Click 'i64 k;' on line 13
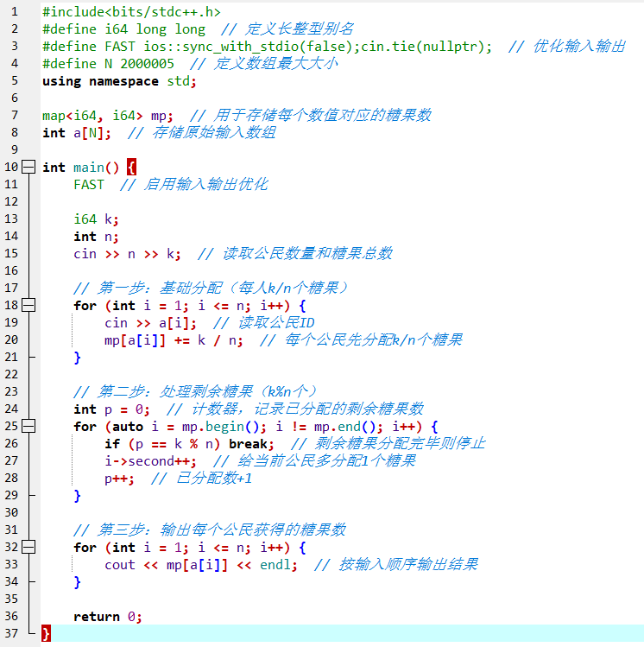644x647 pixels. pos(96,219)
